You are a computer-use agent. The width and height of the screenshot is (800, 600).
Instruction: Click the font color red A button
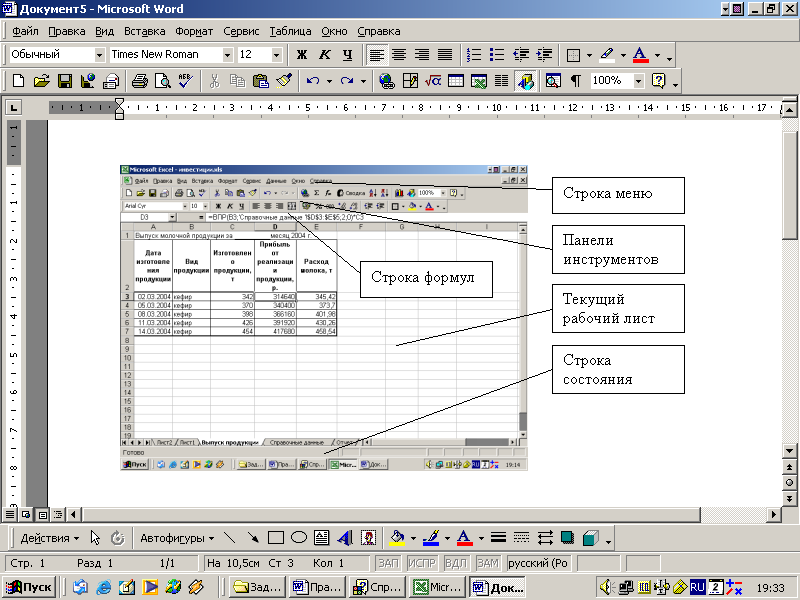(x=641, y=54)
